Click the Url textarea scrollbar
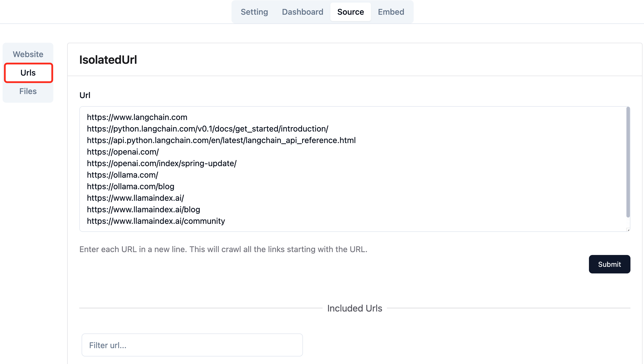This screenshot has width=644, height=364. click(628, 162)
